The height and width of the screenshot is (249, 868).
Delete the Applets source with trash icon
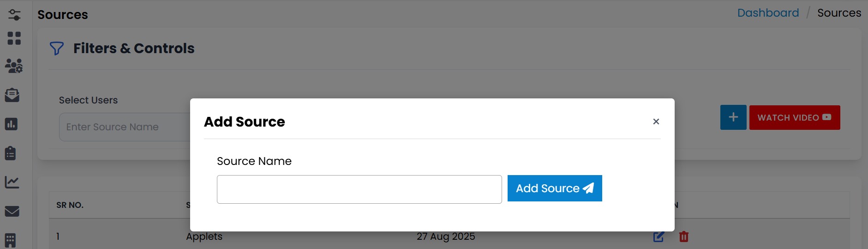point(684,237)
